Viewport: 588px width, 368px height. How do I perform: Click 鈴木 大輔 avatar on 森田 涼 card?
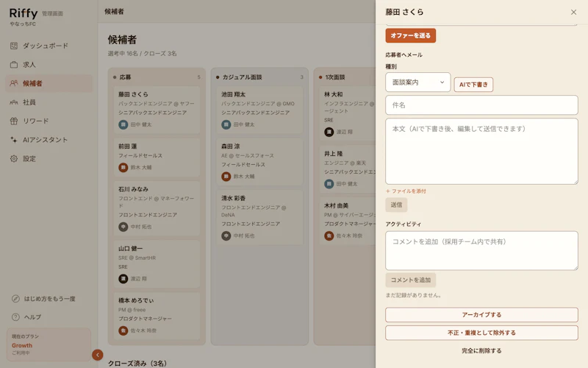click(226, 177)
